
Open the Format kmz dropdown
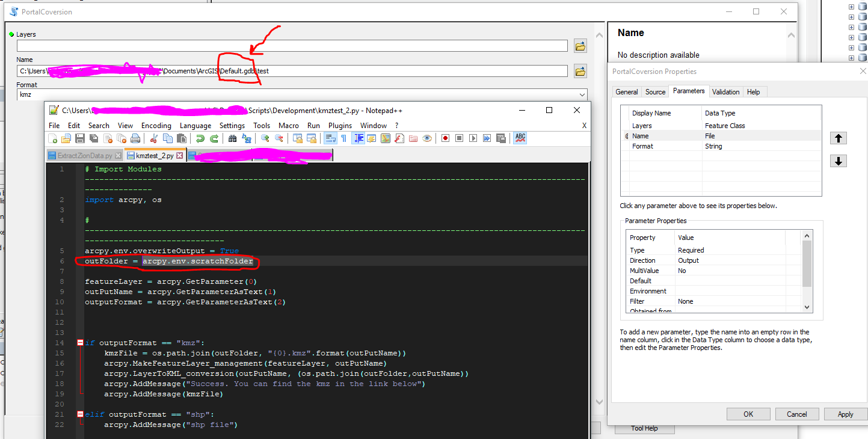581,95
